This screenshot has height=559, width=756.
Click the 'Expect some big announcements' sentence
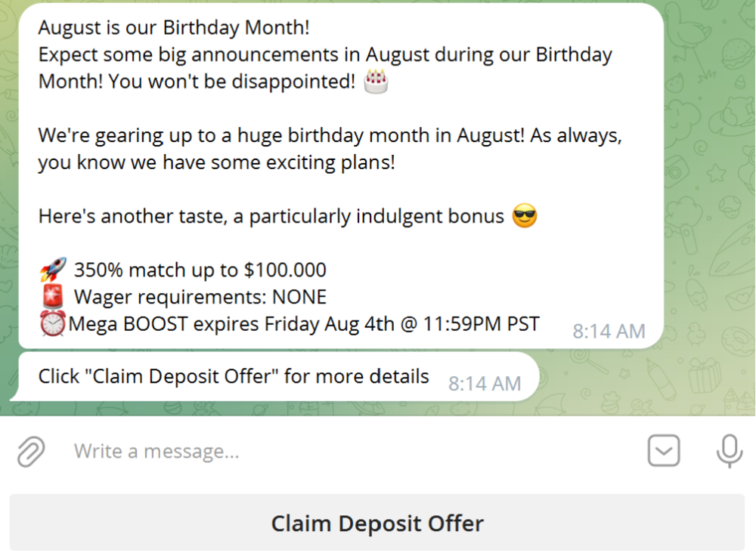tap(325, 55)
